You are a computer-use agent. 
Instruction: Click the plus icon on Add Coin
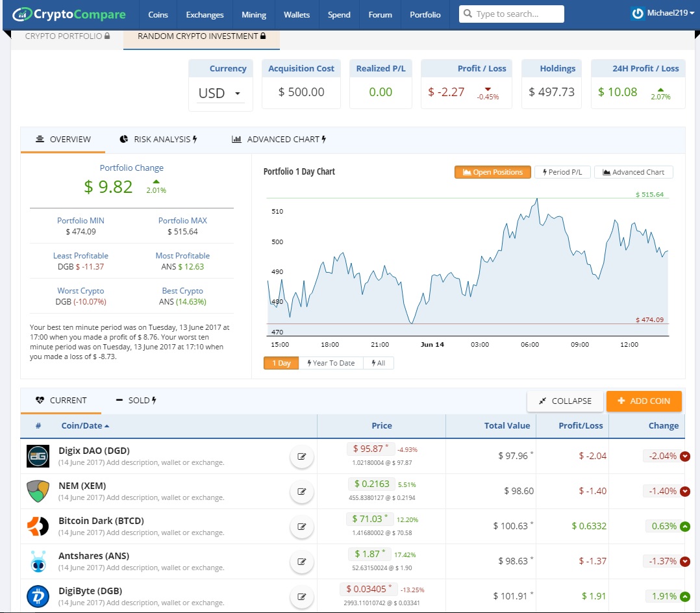621,401
